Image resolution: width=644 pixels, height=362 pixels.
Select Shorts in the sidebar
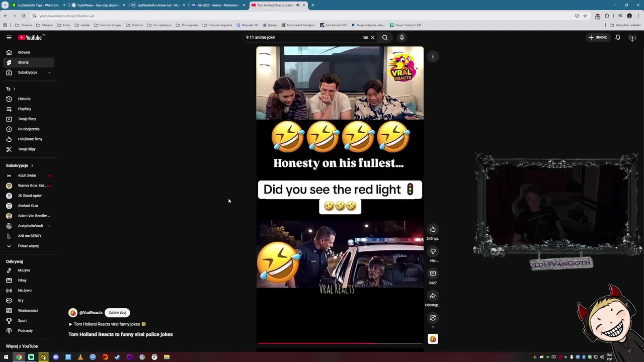coord(29,62)
